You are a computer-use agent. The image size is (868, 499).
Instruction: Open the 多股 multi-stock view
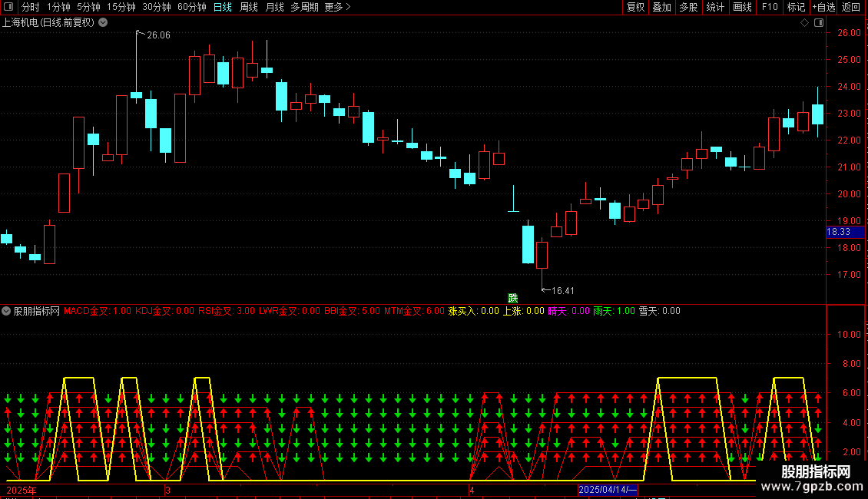[688, 7]
